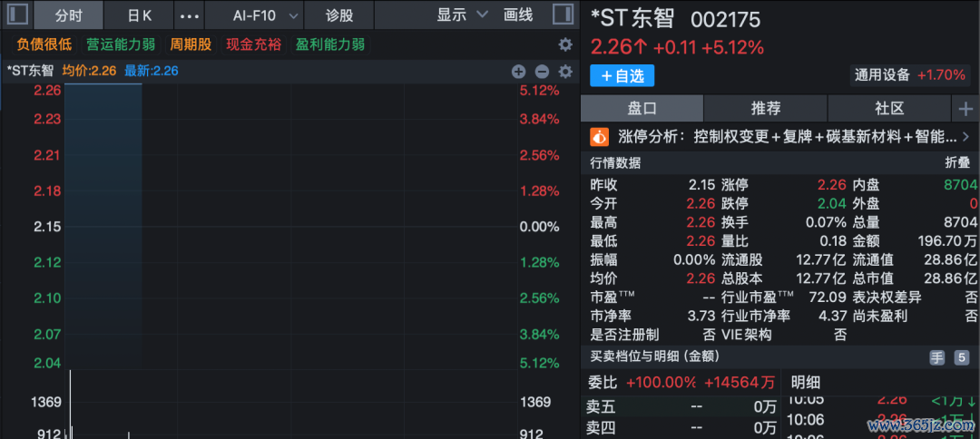980x439 pixels.
Task: Add a new panel tab with plus
Action: [x=965, y=109]
